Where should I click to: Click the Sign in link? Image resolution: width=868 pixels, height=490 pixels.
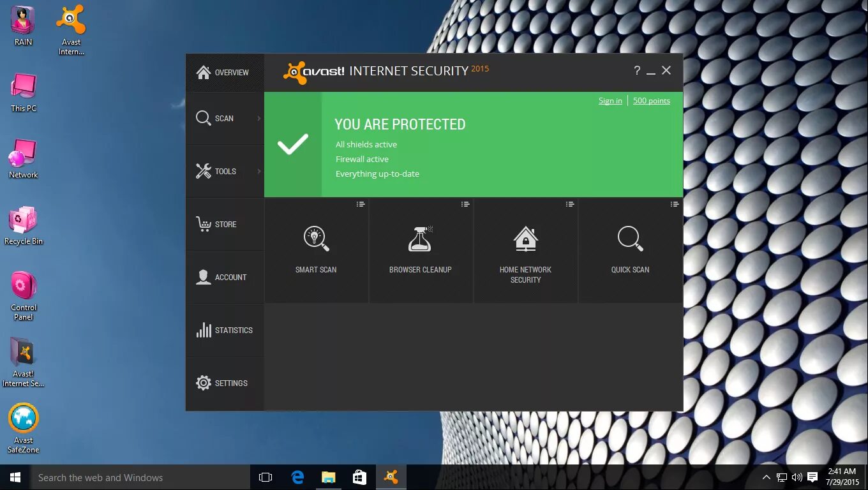click(x=610, y=101)
